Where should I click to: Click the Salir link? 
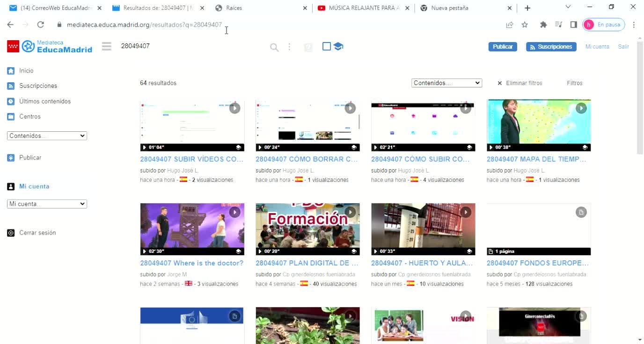pos(623,47)
